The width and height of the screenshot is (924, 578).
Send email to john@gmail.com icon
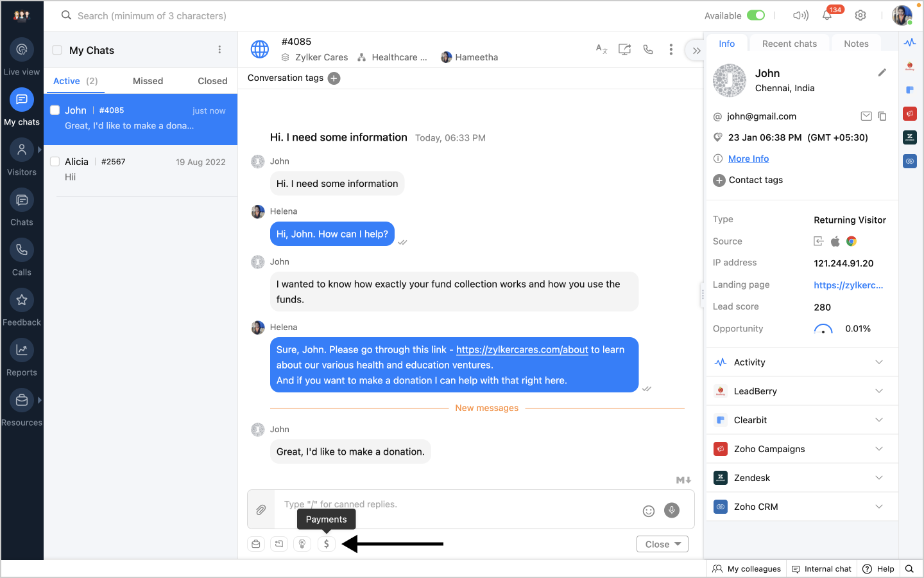point(866,116)
